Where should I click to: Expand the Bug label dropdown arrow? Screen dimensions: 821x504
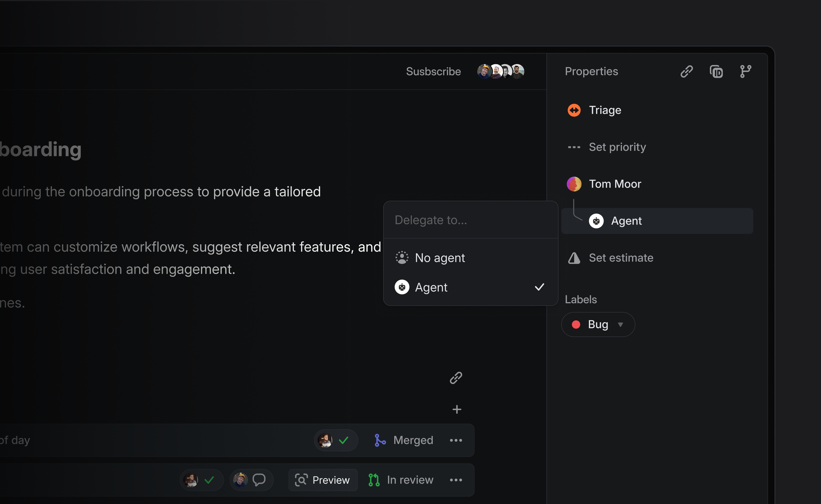click(620, 325)
